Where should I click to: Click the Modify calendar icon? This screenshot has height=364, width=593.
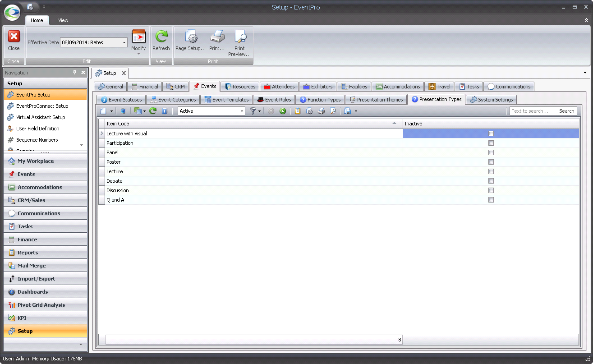click(x=138, y=37)
